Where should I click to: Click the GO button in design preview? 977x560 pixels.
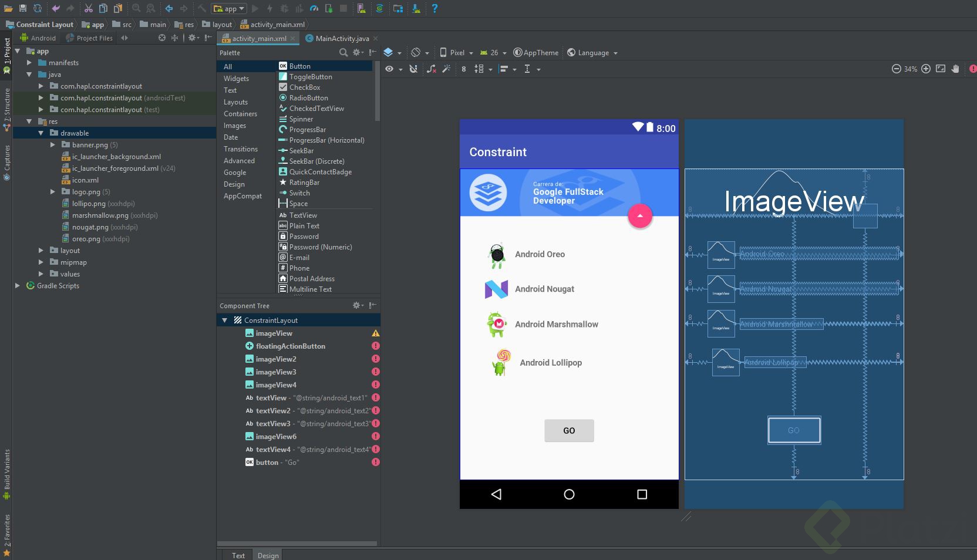tap(569, 431)
